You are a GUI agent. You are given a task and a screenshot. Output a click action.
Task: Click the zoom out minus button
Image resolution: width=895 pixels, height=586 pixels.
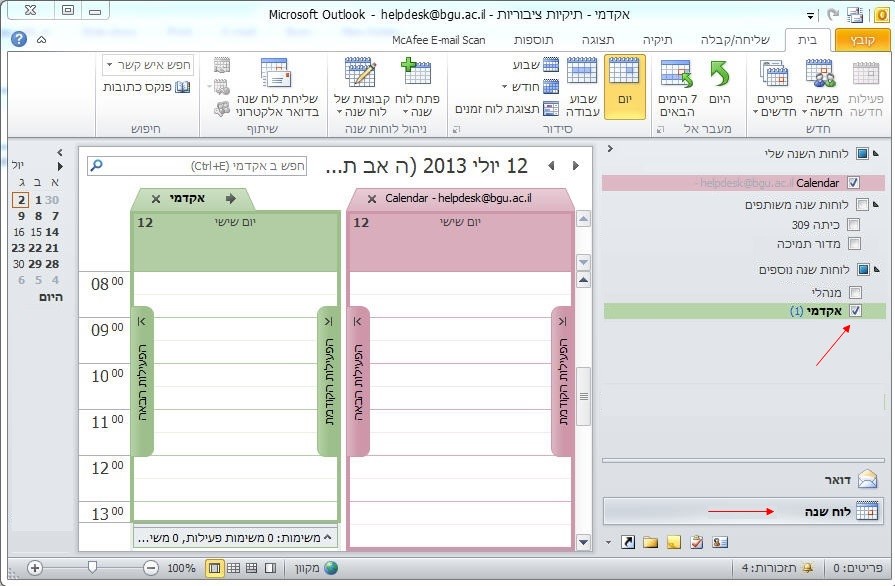tap(151, 568)
